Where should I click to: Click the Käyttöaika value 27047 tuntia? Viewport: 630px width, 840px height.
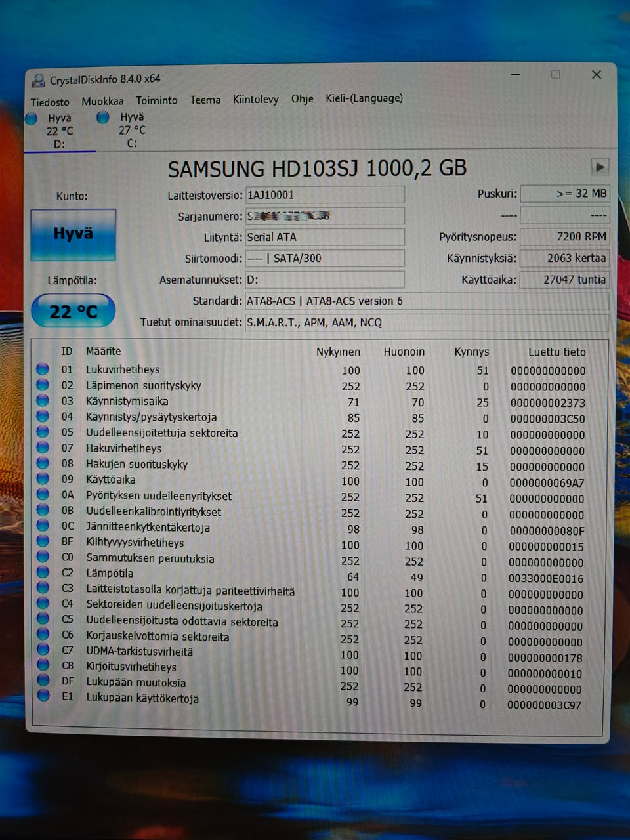tap(565, 280)
